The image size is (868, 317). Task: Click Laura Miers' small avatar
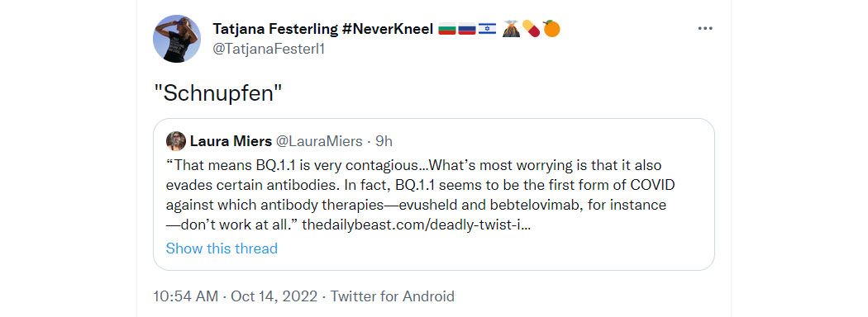(176, 141)
